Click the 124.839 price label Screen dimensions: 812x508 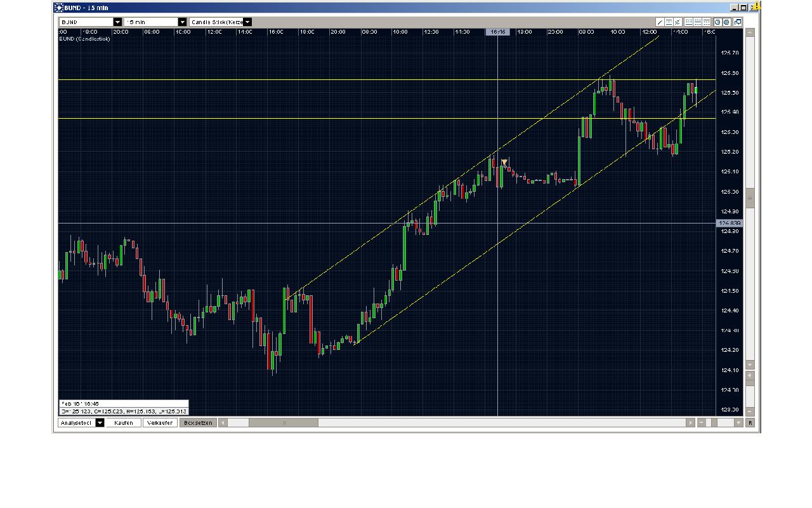pos(729,223)
